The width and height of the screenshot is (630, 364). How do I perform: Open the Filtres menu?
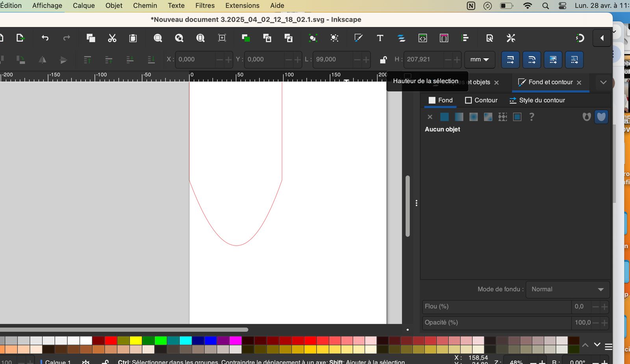[205, 6]
